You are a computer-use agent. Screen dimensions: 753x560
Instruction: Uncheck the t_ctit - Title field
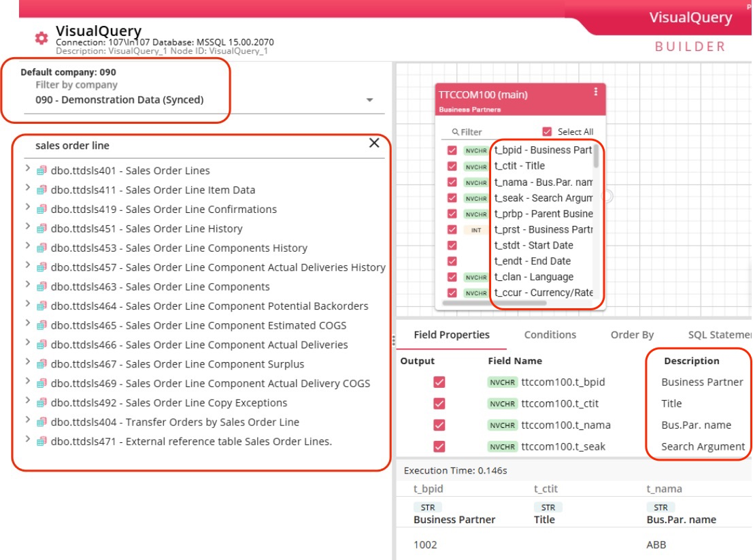452,166
